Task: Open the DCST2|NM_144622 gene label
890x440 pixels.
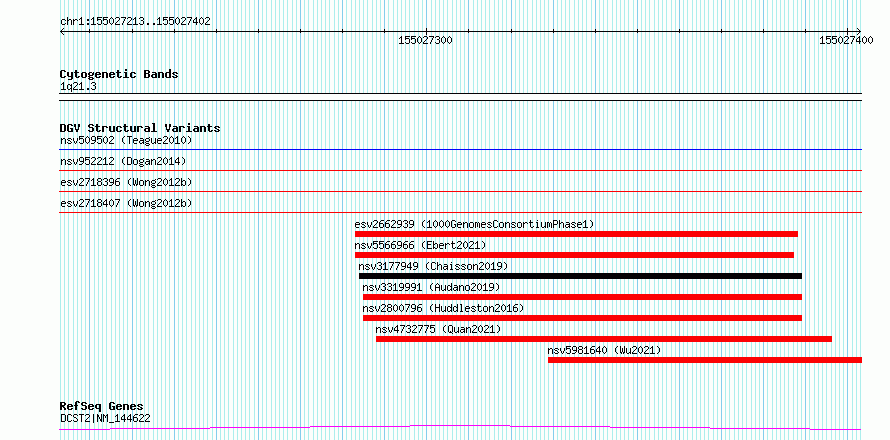Action: 105,418
